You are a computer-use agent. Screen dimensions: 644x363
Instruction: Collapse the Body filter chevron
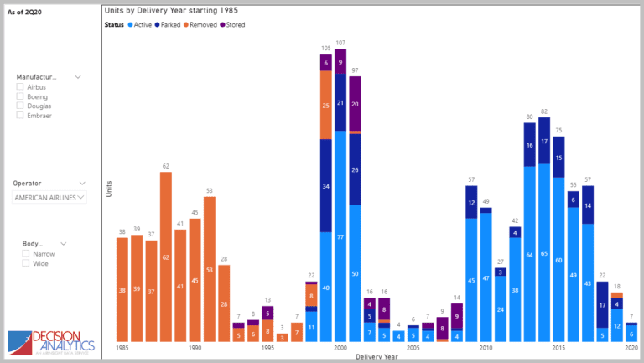point(63,243)
